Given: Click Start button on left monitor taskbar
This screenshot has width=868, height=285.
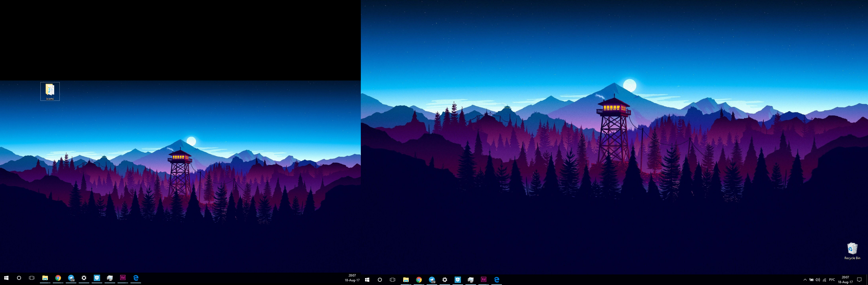Looking at the screenshot, I should point(6,278).
